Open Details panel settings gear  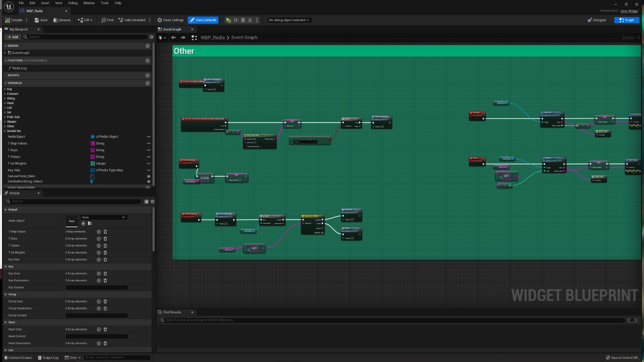tap(152, 202)
